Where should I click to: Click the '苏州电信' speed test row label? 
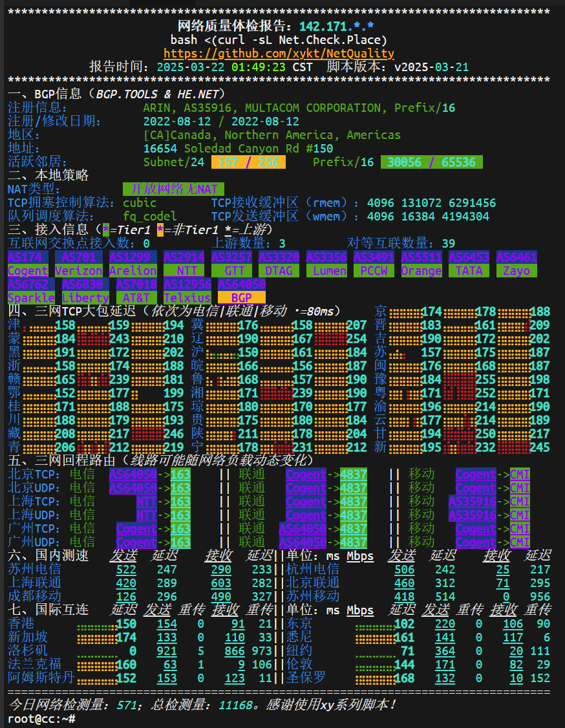coord(34,569)
